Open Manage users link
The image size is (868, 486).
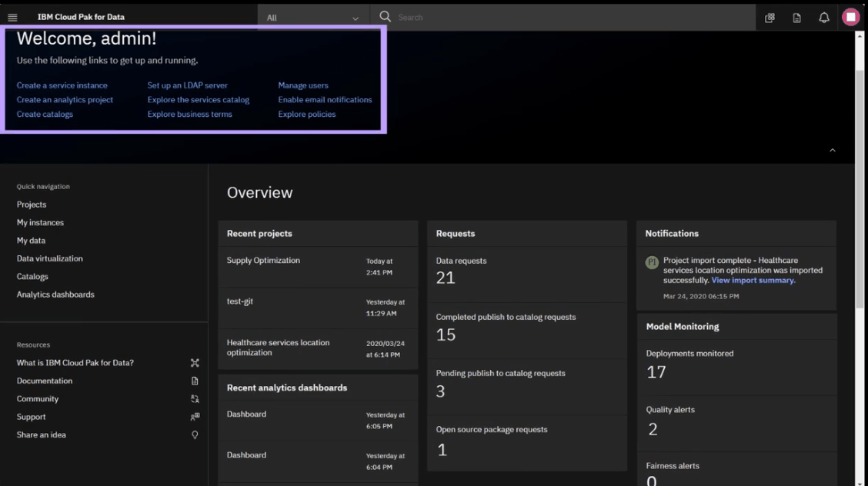303,85
